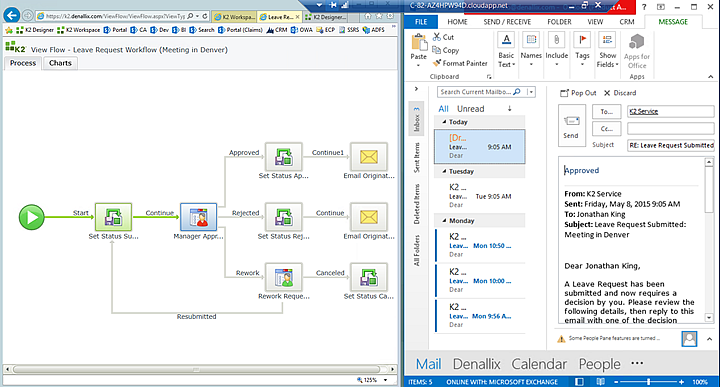
Task: Click the Send envelope button
Action: (572, 125)
